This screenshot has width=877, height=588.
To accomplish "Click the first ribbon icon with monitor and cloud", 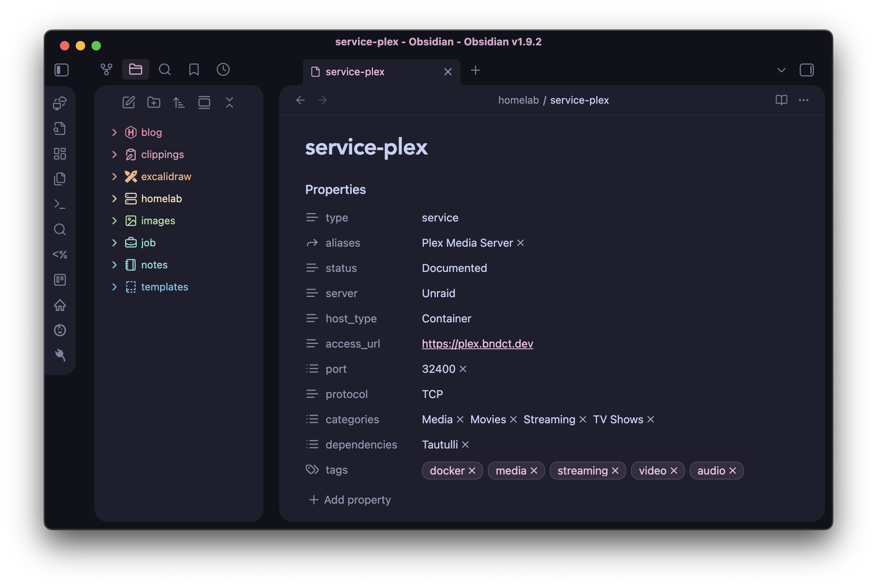I will pyautogui.click(x=60, y=103).
